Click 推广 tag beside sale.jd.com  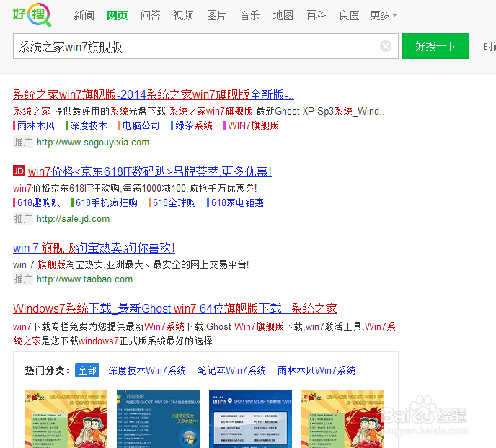pyautogui.click(x=23, y=219)
